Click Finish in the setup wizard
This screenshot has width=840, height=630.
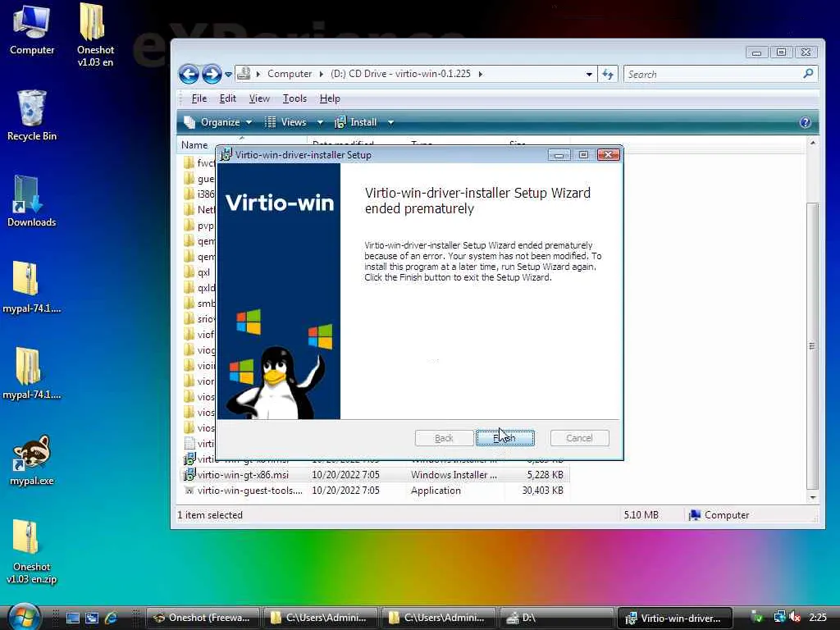coord(504,438)
